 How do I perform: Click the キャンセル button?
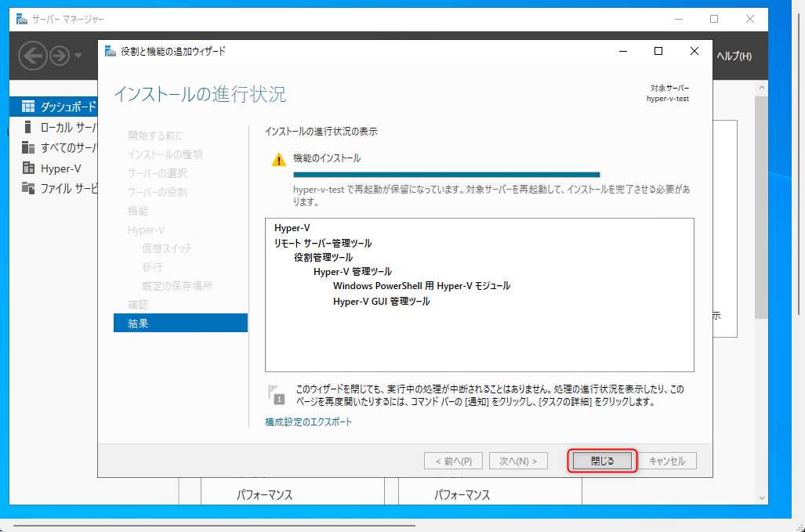(665, 461)
